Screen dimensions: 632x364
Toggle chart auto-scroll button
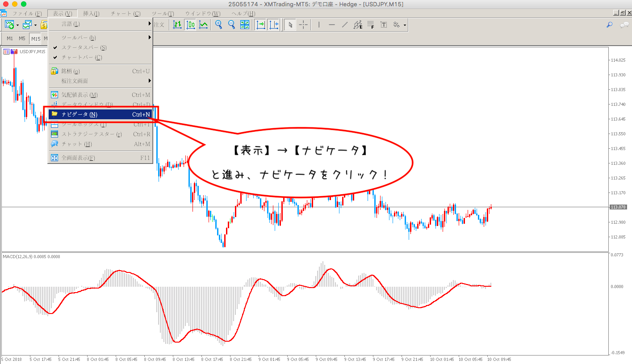point(261,25)
